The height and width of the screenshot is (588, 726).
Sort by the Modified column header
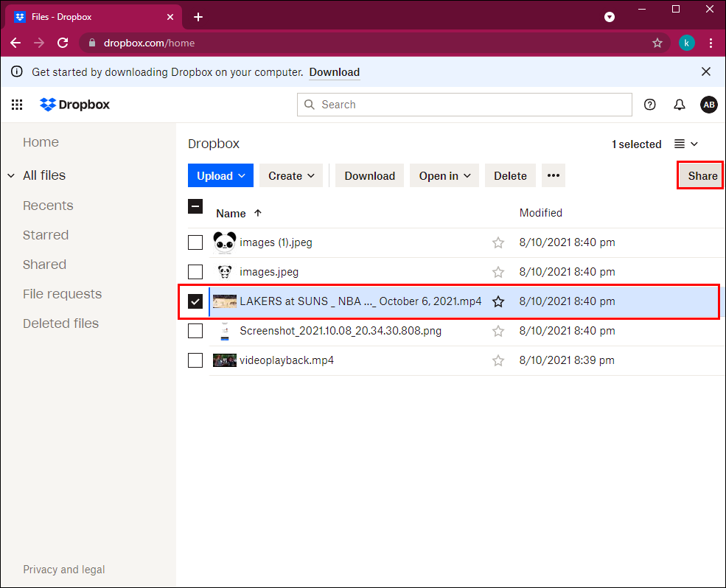(x=541, y=213)
